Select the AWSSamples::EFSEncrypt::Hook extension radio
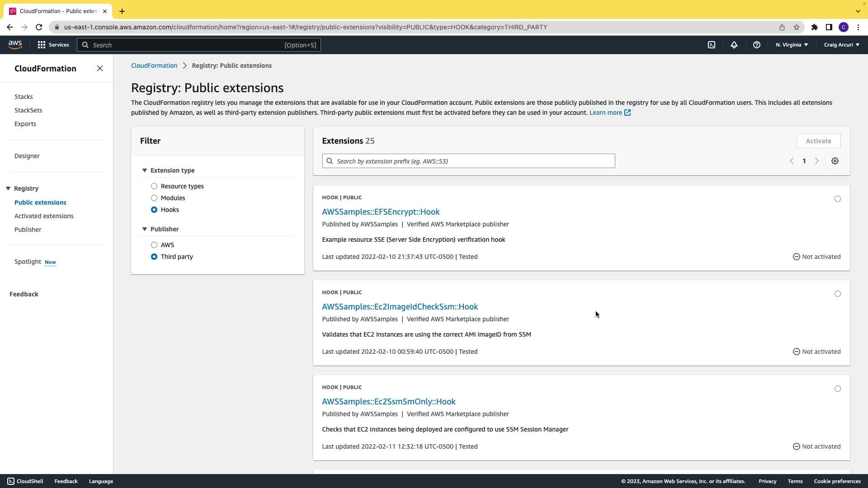Viewport: 868px width, 488px height. tap(837, 199)
